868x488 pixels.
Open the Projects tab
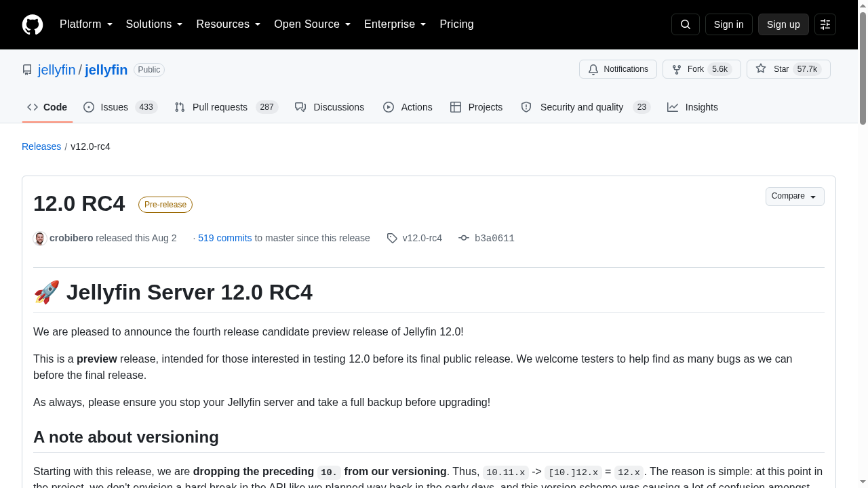(476, 107)
